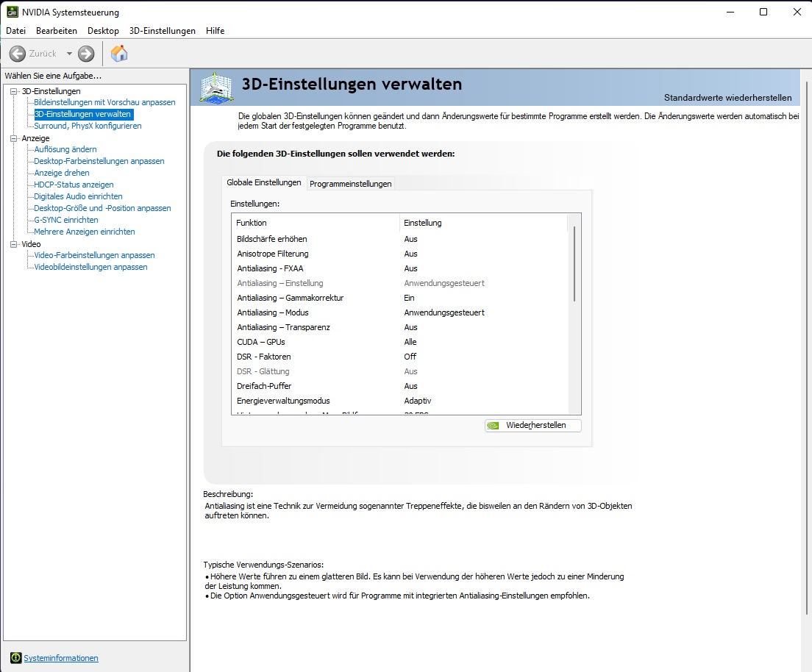
Task: Open Video-Farbeinstellungen anpassen
Action: point(94,255)
